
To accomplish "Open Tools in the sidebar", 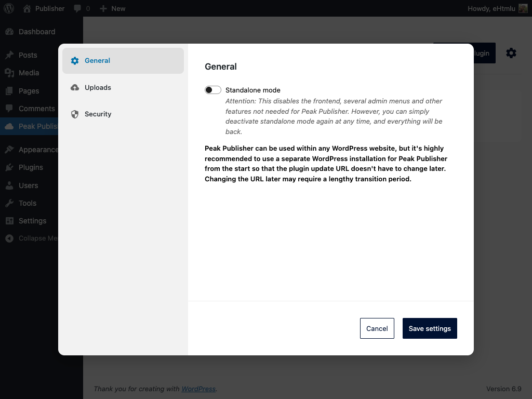I will [29, 203].
